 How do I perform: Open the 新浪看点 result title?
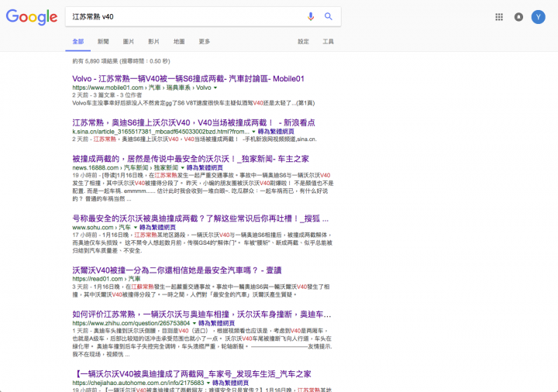194,122
